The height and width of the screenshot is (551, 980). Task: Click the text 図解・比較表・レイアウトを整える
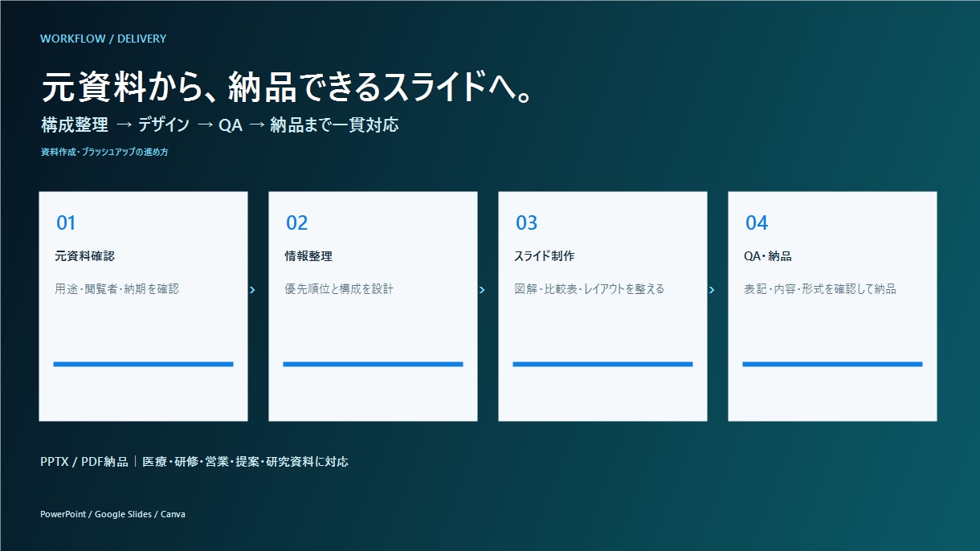click(x=590, y=288)
